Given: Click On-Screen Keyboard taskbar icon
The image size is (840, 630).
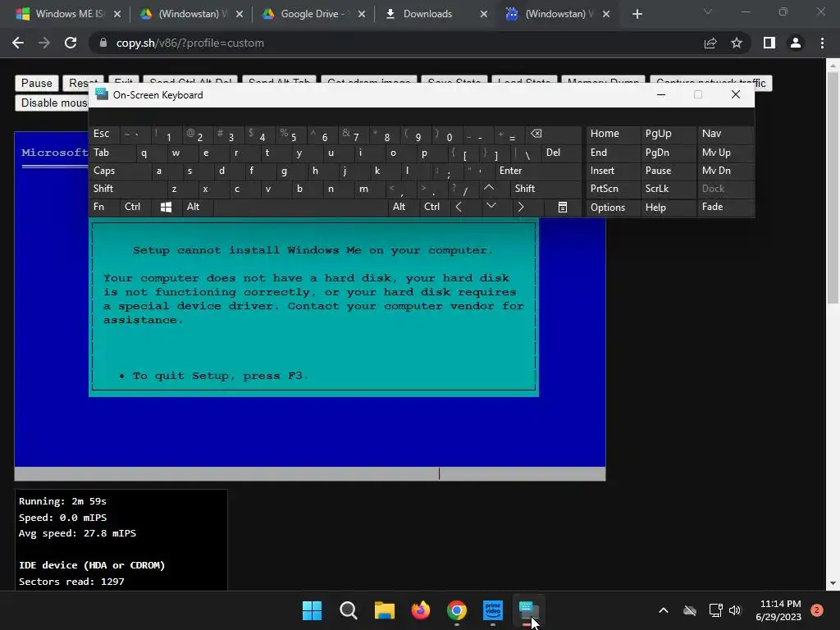Looking at the screenshot, I should pos(528,610).
